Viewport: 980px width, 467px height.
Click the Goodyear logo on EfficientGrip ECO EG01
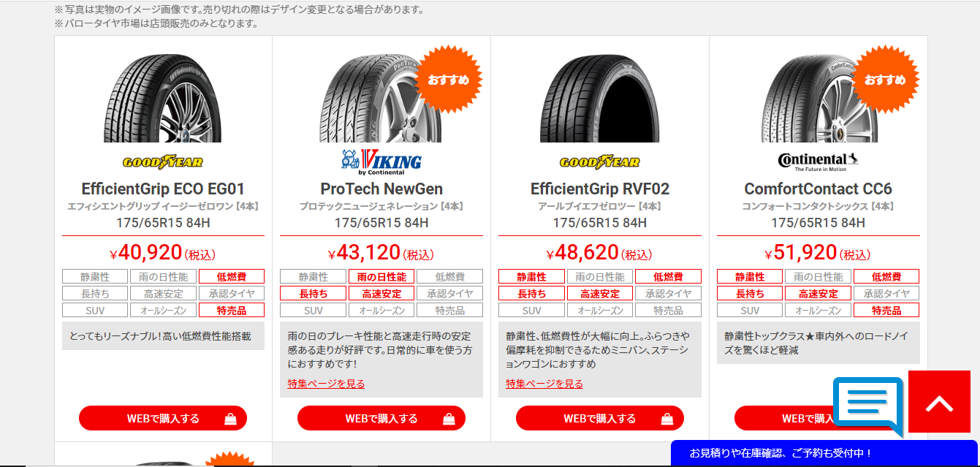[163, 162]
